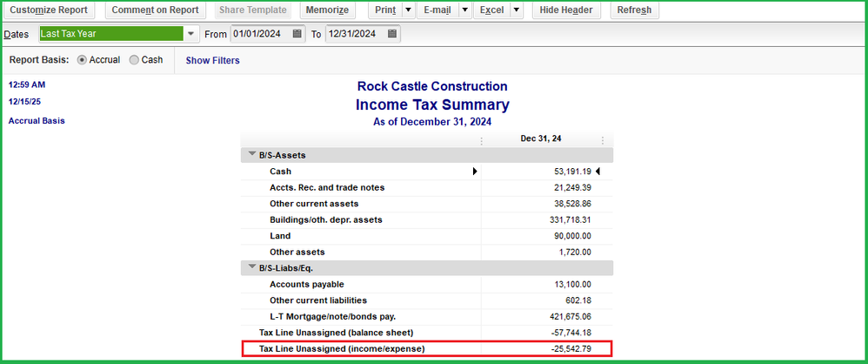Open the Print dropdown arrow
Viewport: 868px width, 364px height.
tap(408, 10)
